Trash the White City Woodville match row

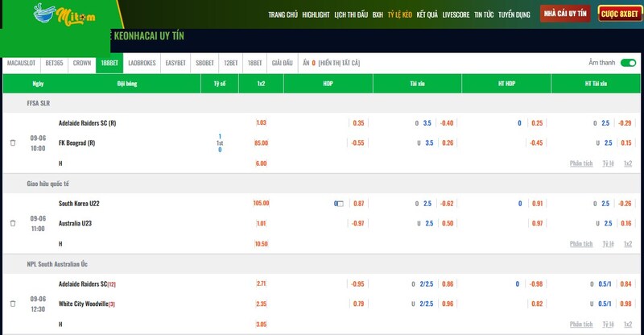coord(13,304)
